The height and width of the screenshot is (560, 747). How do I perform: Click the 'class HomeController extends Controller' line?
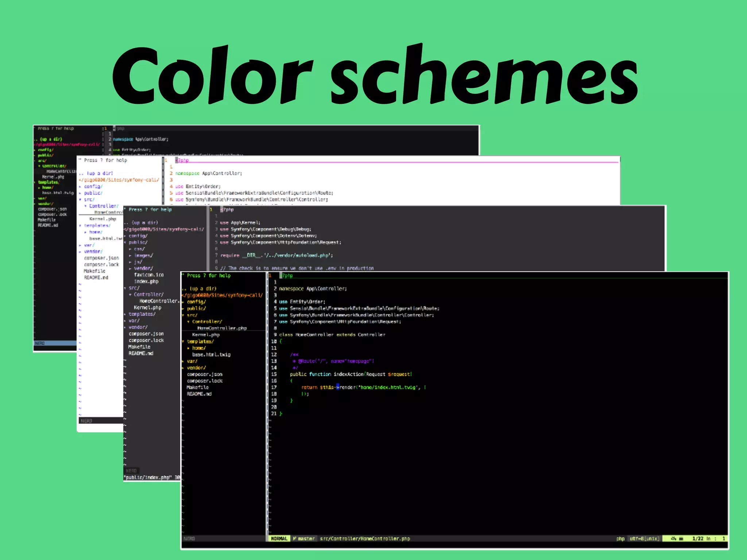tap(332, 335)
